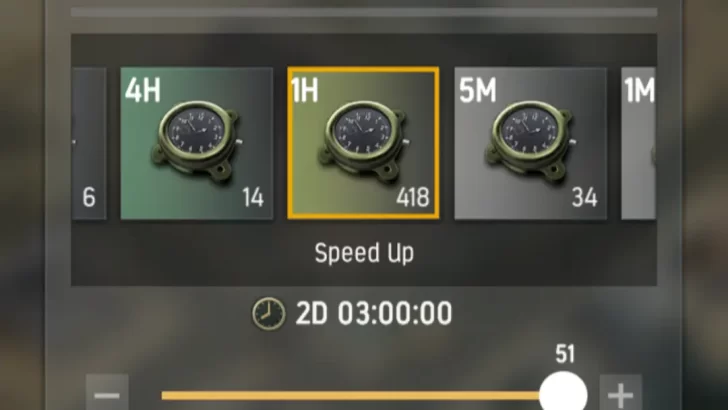
Task: Click the white slider handle at 51
Action: point(563,392)
